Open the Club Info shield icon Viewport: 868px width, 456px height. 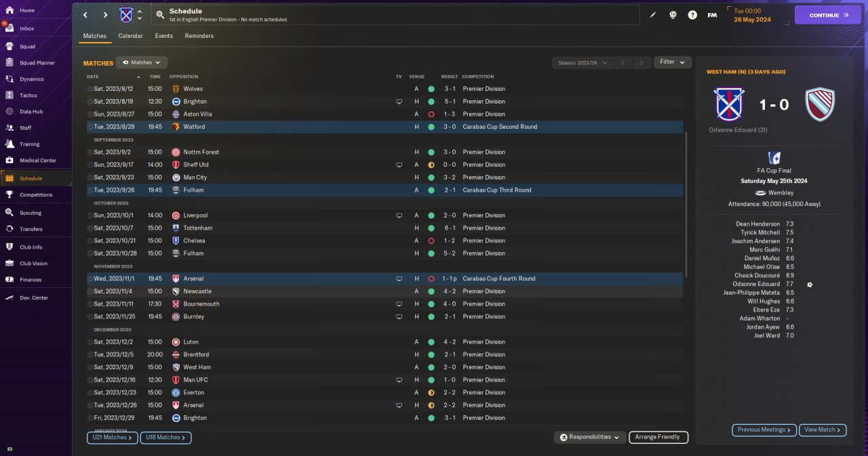pos(9,247)
